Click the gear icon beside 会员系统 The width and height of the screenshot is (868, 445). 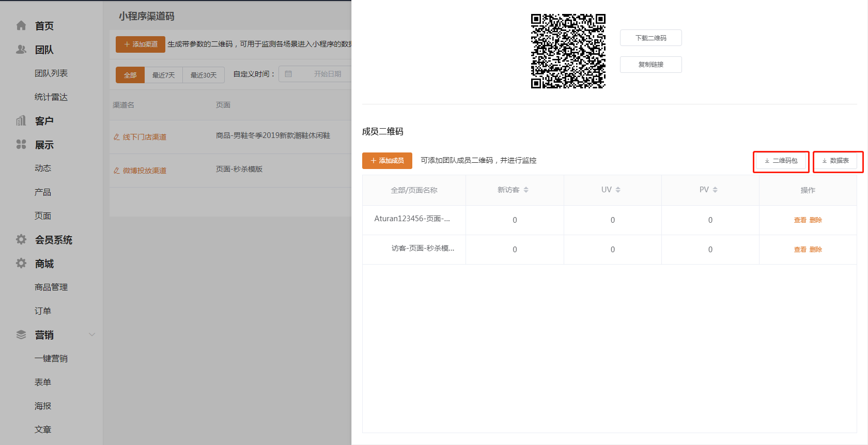pos(21,239)
